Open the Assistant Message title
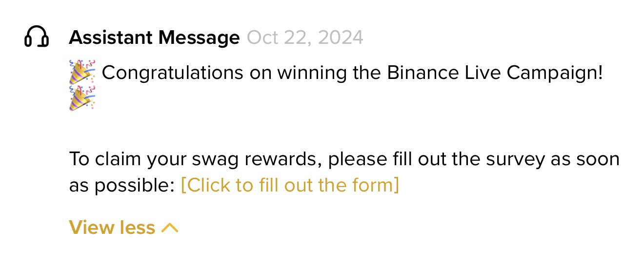This screenshot has height=268, width=644. coord(154,37)
